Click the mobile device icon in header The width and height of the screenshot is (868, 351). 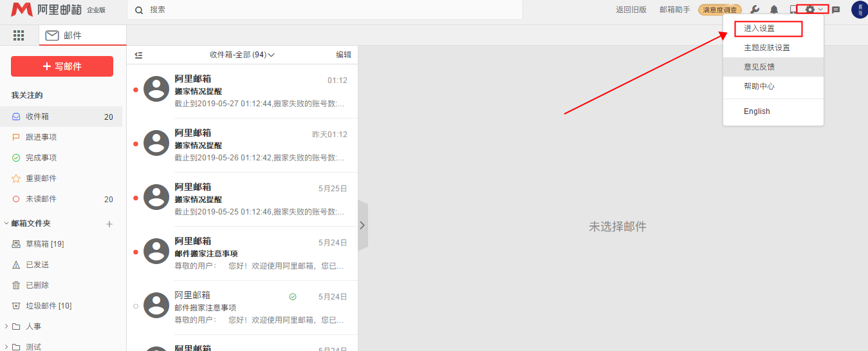click(x=793, y=10)
